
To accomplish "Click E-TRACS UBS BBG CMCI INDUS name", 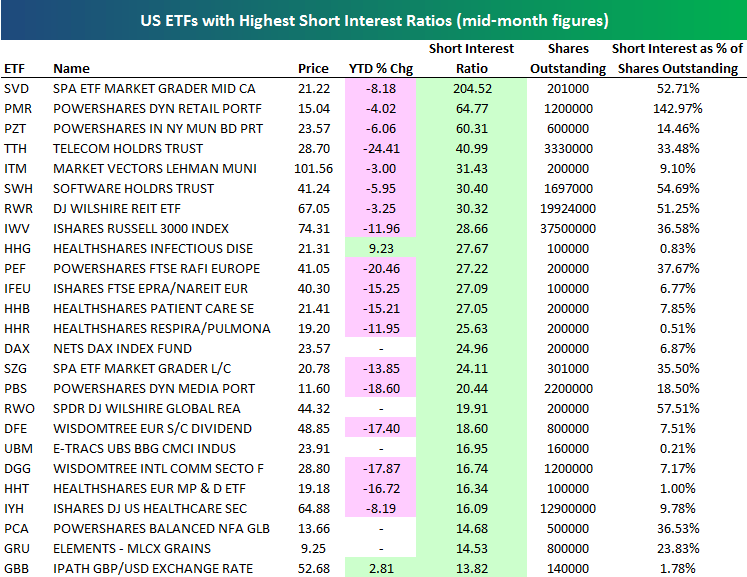I will [144, 449].
